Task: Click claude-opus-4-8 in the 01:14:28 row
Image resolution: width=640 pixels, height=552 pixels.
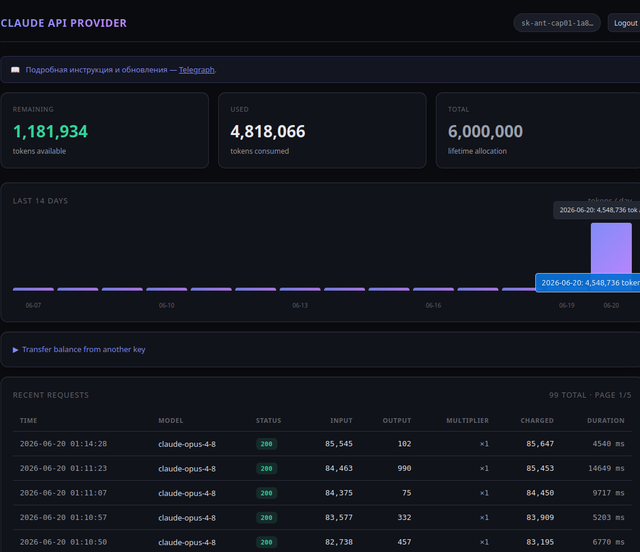Action: (187, 444)
